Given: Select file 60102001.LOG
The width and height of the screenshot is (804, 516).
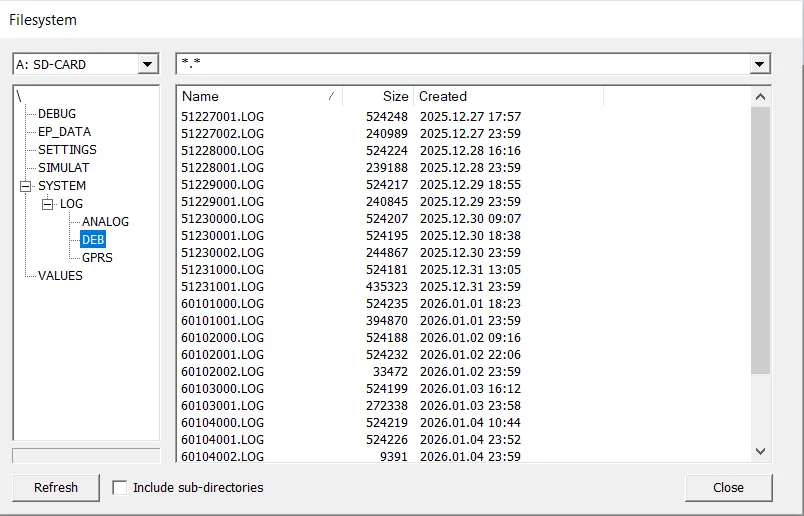Looking at the screenshot, I should coord(223,354).
